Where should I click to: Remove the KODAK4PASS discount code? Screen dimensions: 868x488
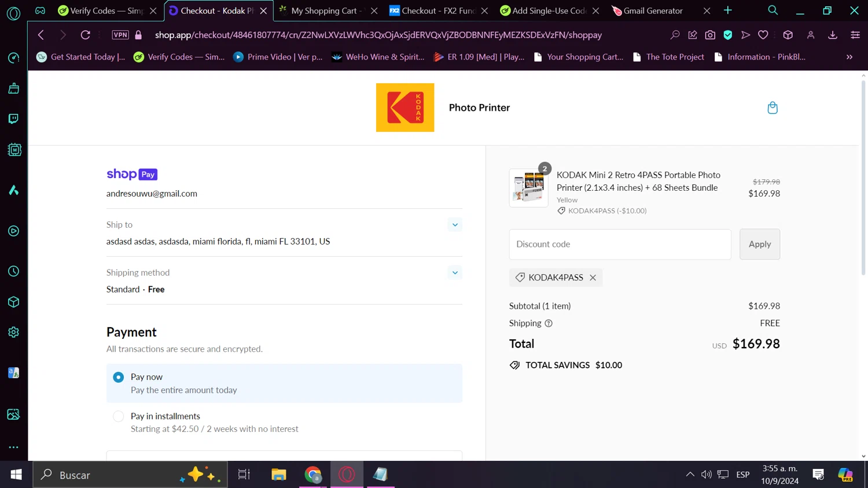[593, 278]
